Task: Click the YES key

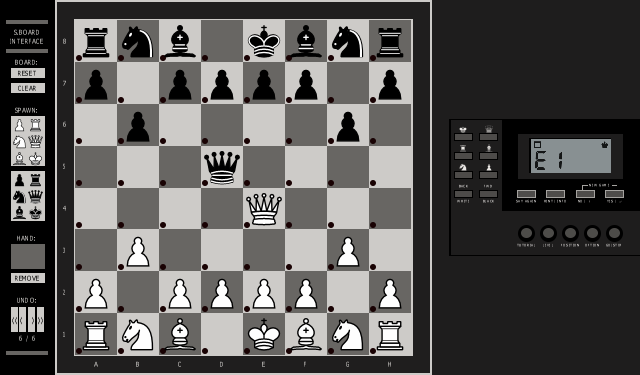Action: [x=614, y=194]
